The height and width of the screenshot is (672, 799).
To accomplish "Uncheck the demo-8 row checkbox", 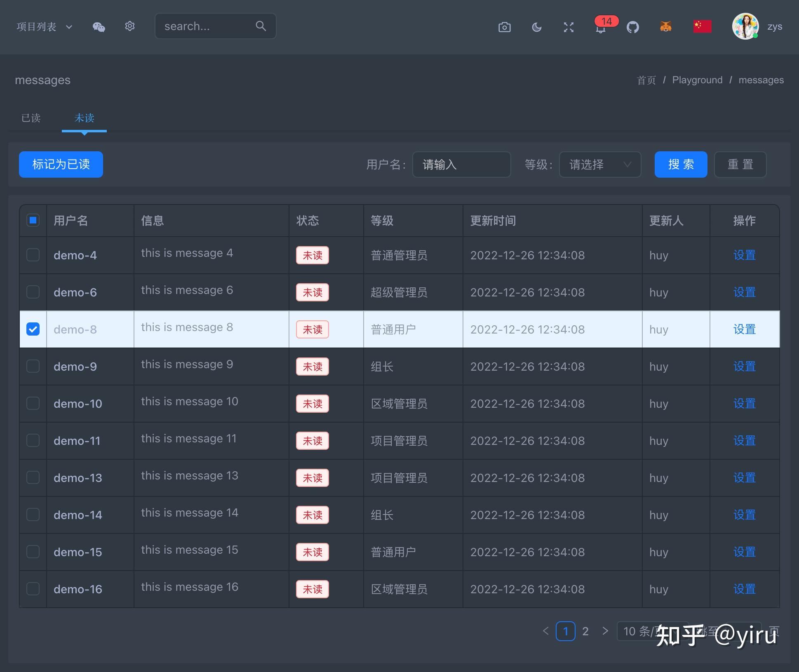I will 33,329.
